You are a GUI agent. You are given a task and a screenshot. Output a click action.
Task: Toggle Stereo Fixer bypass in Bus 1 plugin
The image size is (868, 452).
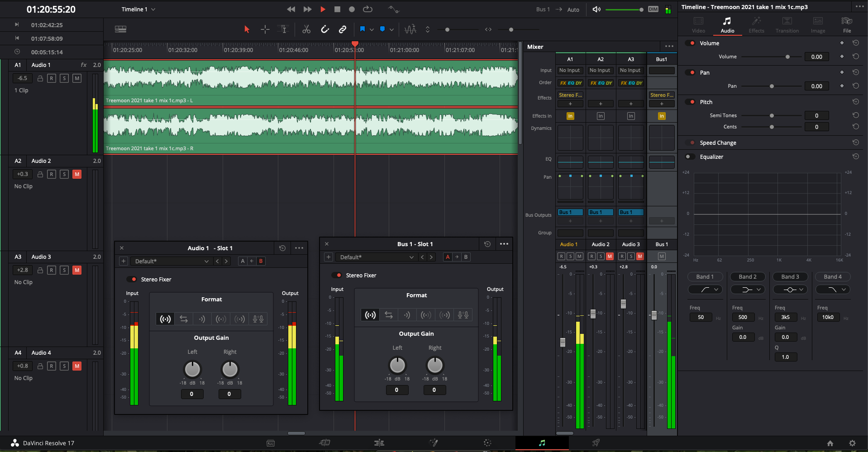[x=337, y=275]
